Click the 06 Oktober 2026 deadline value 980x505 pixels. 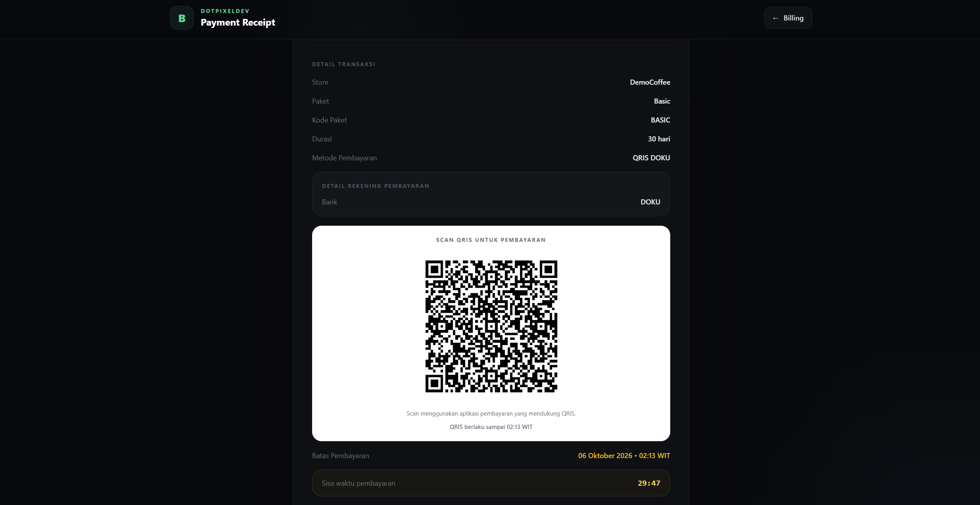tap(624, 456)
